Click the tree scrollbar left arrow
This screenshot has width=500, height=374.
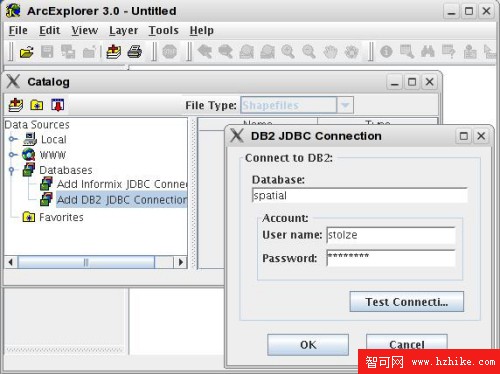(11, 262)
